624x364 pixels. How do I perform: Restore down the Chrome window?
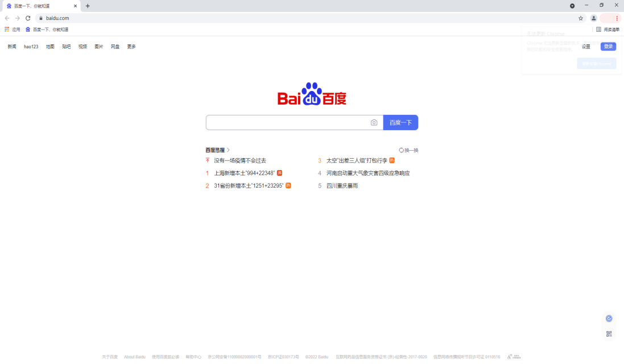click(x=601, y=5)
